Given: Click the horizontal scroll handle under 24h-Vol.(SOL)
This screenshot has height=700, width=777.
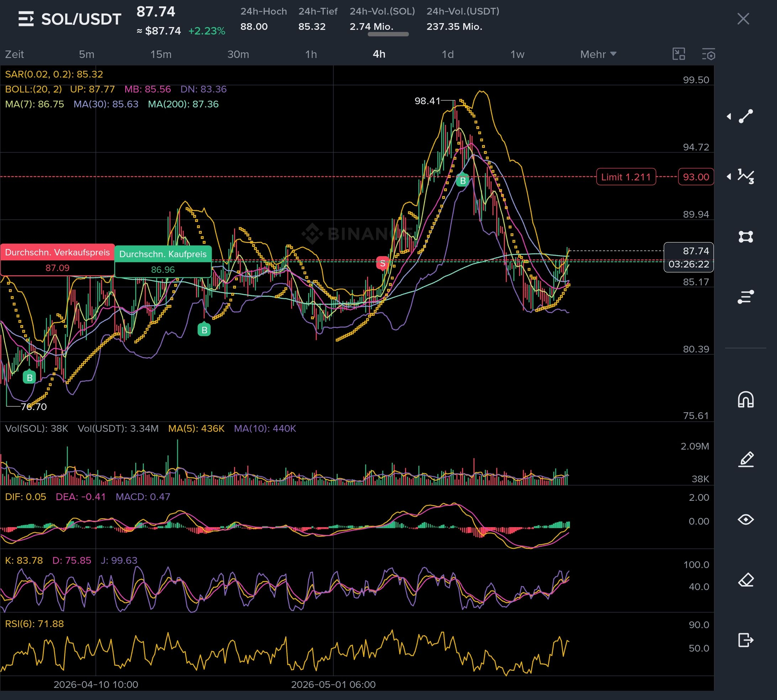Looking at the screenshot, I should tap(388, 34).
